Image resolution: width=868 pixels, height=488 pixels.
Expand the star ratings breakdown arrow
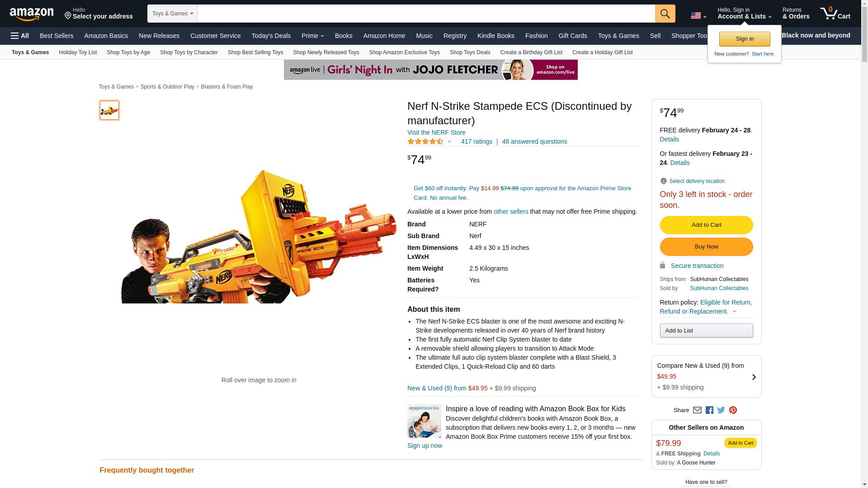click(449, 141)
